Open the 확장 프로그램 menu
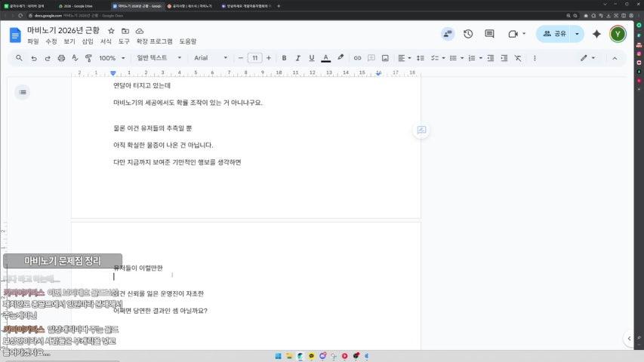Viewport: 644px width, 362px height. tap(155, 41)
